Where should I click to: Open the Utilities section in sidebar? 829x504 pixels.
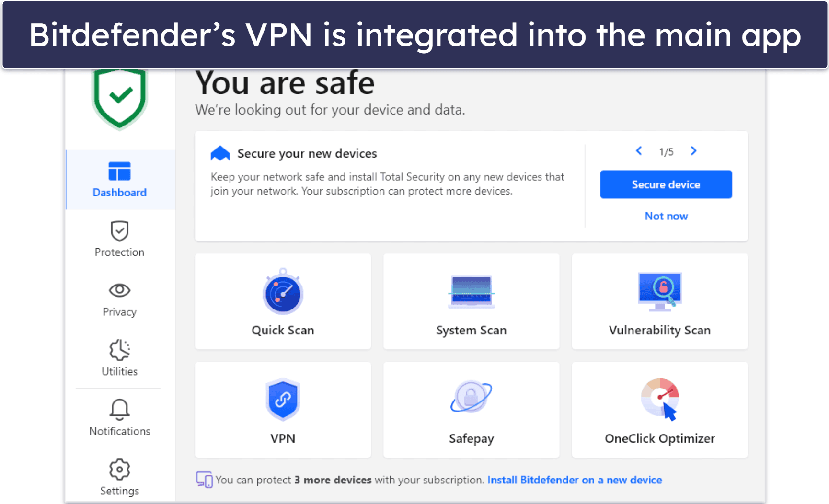[120, 358]
